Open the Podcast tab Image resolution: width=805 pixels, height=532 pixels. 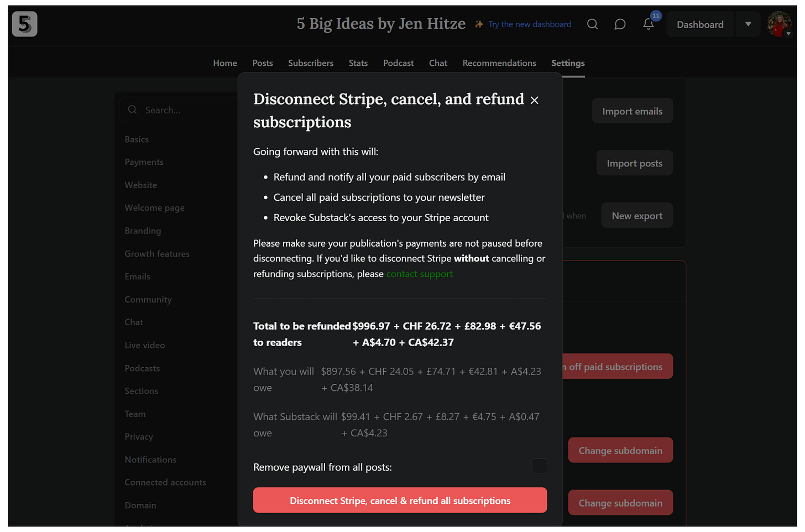(x=398, y=63)
